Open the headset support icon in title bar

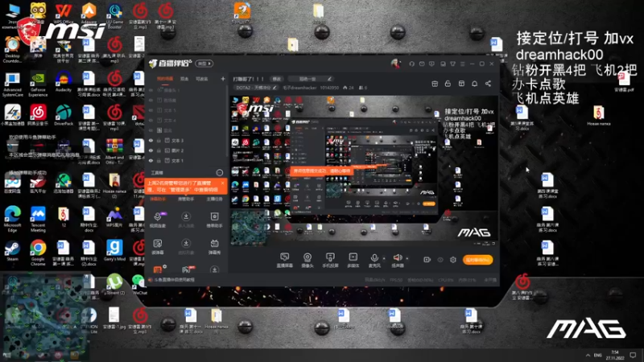[411, 64]
